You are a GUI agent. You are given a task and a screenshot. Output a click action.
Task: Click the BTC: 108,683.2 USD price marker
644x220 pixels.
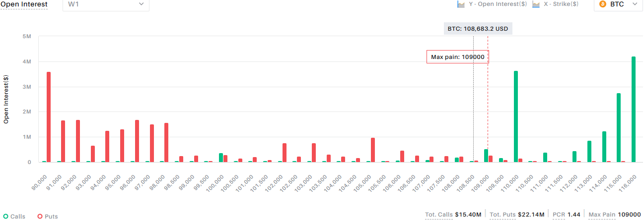click(x=478, y=29)
